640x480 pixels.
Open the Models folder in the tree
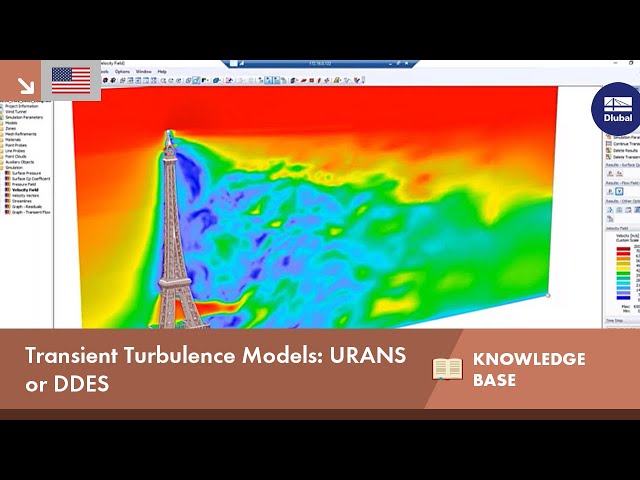(11, 123)
